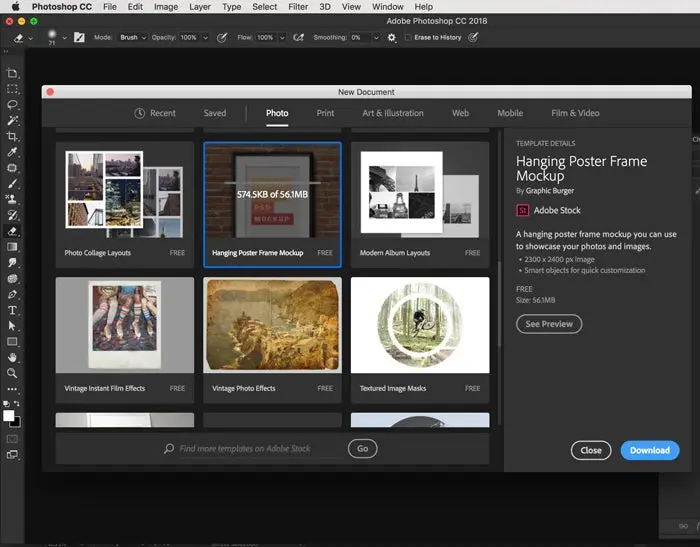
Task: Select the Lasso tool
Action: (12, 104)
